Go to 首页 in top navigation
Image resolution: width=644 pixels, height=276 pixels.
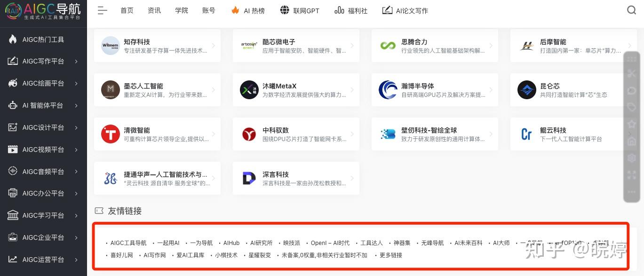[x=127, y=10]
